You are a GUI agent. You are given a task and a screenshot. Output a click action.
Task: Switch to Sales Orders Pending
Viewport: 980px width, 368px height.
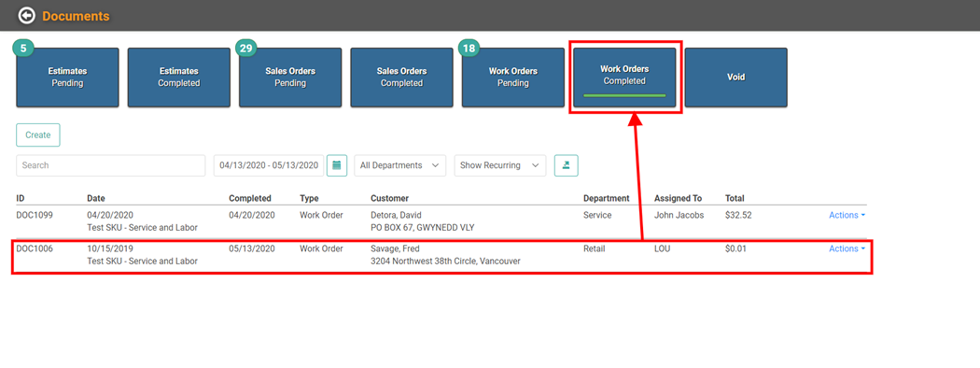(290, 78)
